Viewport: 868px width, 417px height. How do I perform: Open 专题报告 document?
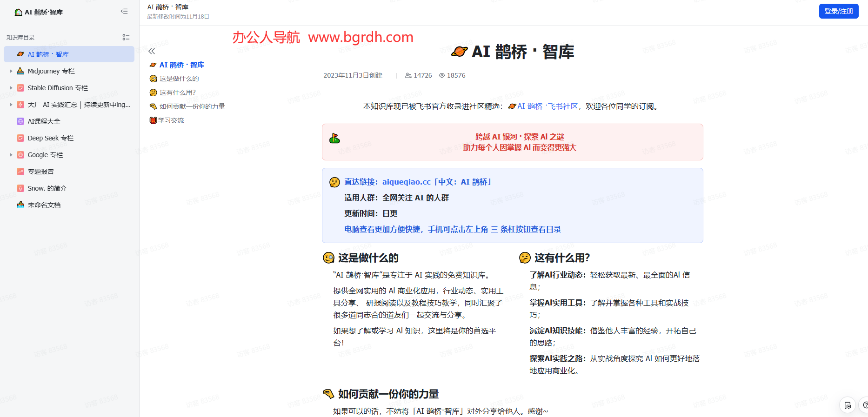[41, 172]
